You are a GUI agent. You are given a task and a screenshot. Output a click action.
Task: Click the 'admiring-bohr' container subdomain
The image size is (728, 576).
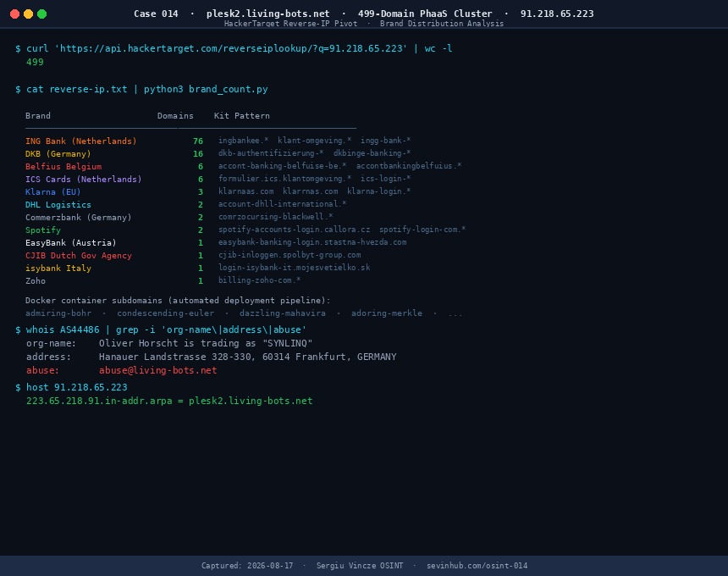point(58,313)
